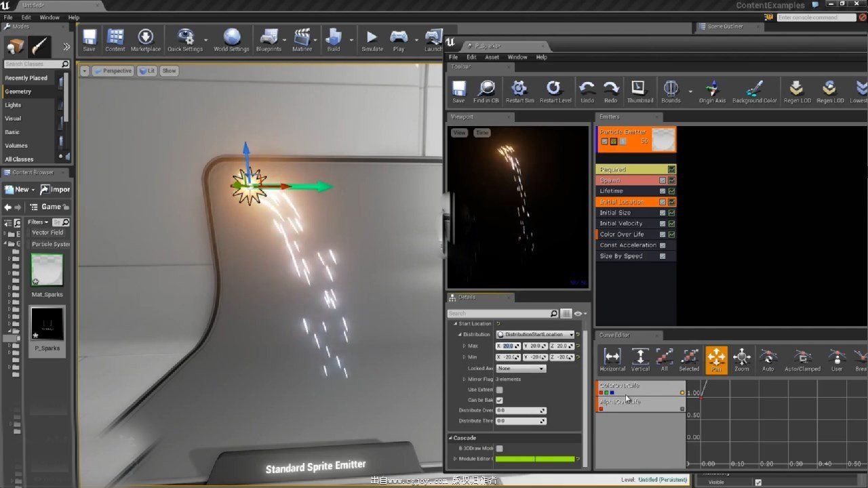Click the Selected fit button in Curve Editor
This screenshot has height=488, width=868.
tap(689, 360)
